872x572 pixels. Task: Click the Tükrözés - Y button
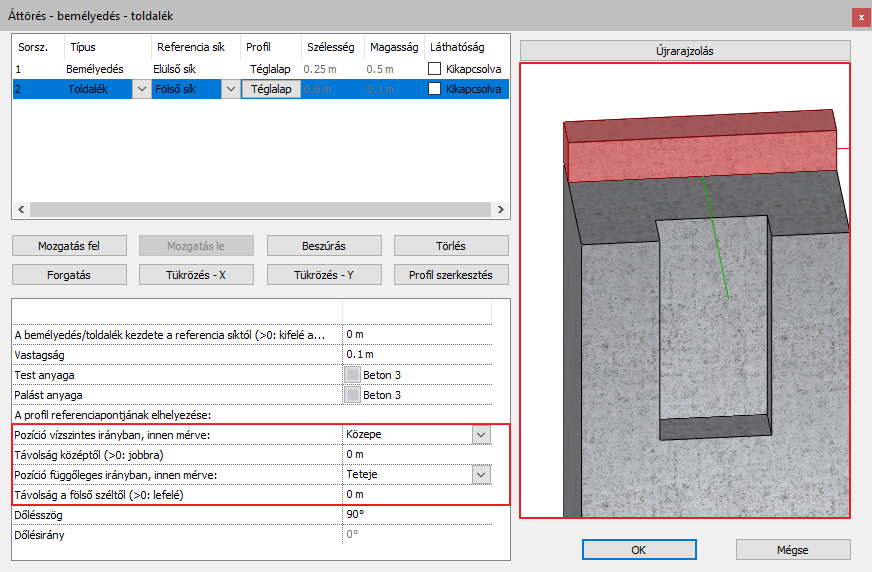[324, 275]
